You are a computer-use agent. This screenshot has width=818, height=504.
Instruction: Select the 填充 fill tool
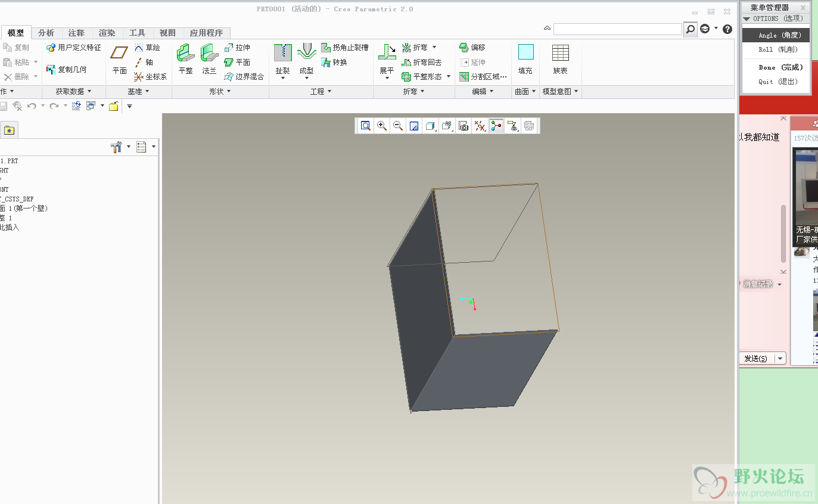click(525, 60)
